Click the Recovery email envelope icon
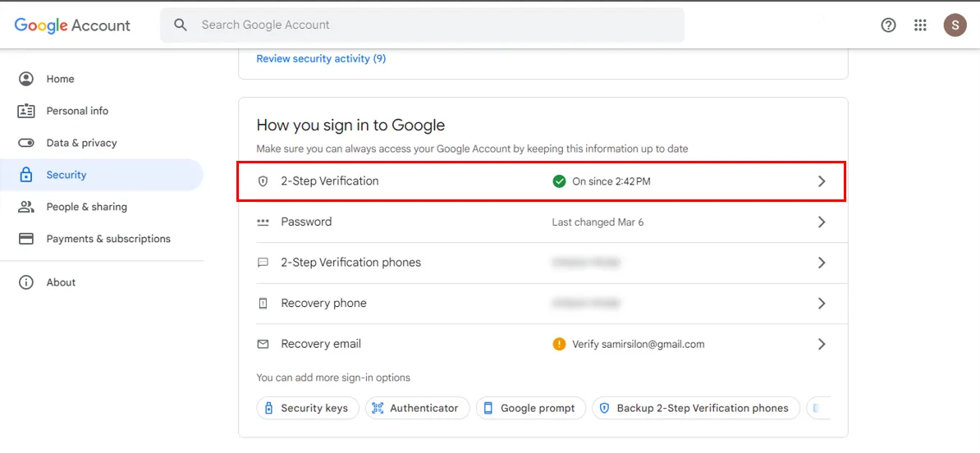 tap(263, 345)
